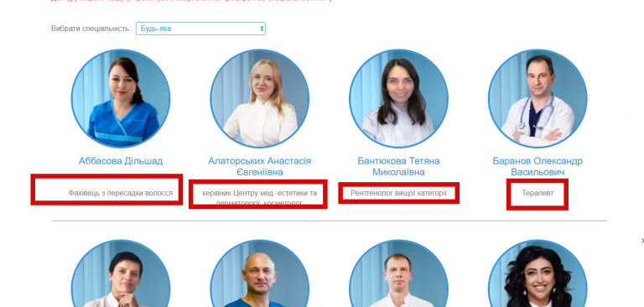This screenshot has height=307, width=644.
Task: Click the second-row photo of woman with curly black hair
Action: [538, 273]
